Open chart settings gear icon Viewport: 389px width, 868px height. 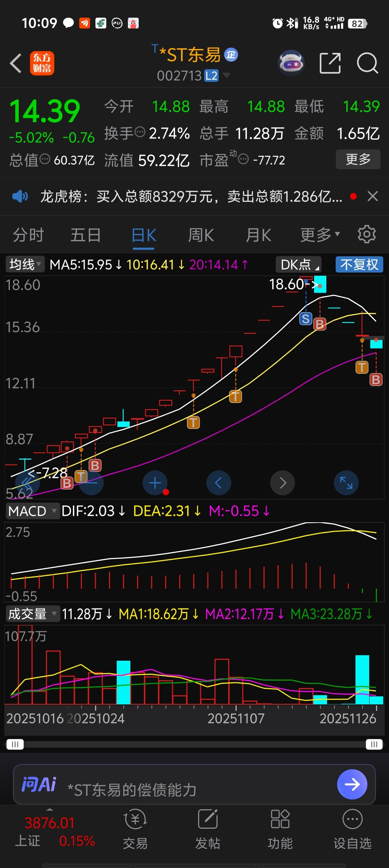367,235
